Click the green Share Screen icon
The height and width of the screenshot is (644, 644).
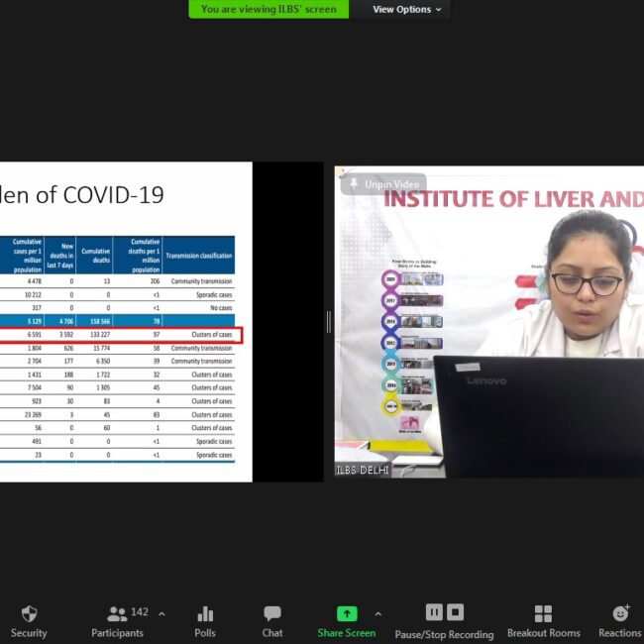click(x=346, y=613)
